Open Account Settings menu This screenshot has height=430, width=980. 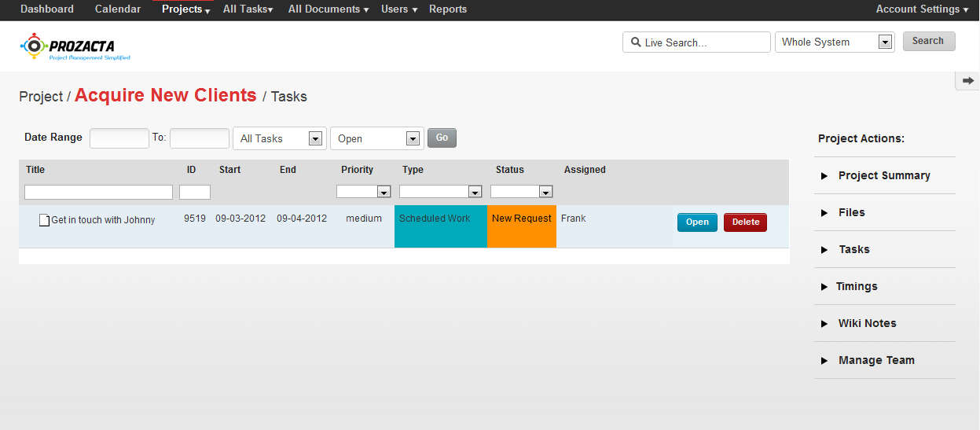922,9
